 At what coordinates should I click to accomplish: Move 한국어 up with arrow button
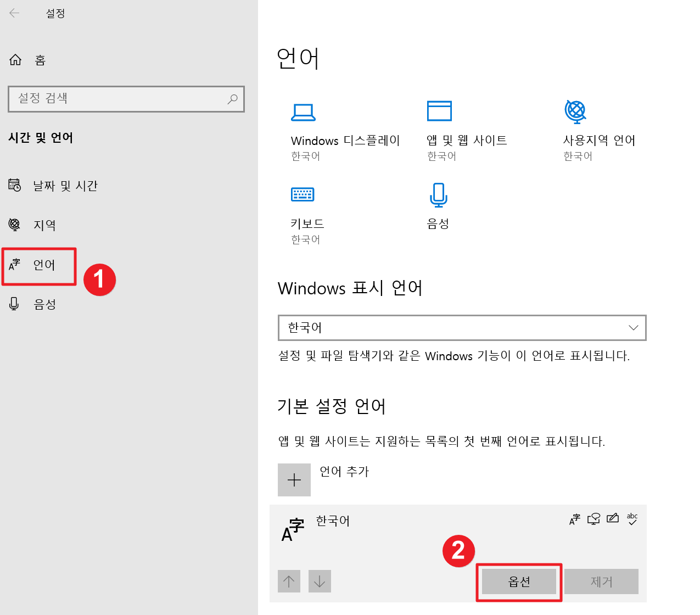click(x=289, y=582)
